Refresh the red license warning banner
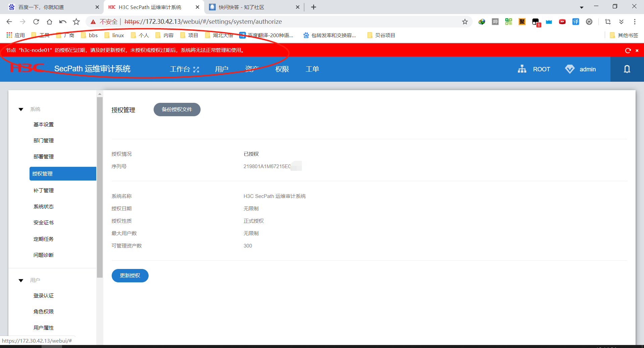Screen dimensions: 644x348 (628, 50)
